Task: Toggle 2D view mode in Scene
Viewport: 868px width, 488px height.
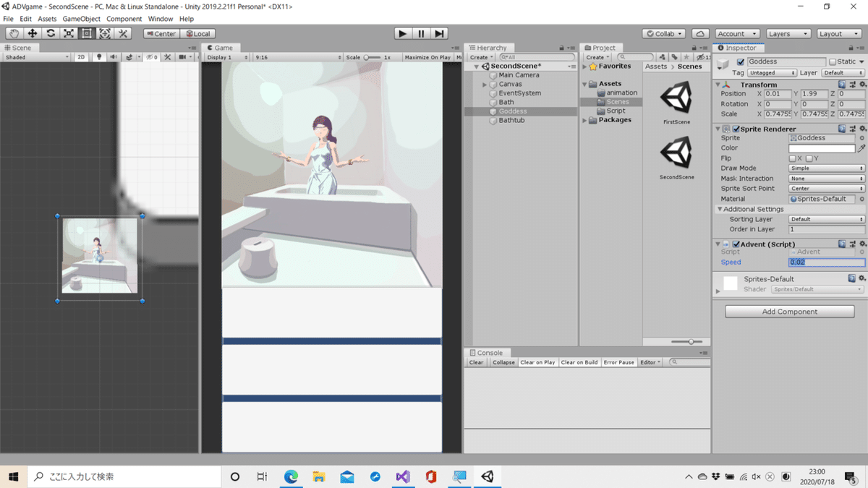Action: coord(82,57)
